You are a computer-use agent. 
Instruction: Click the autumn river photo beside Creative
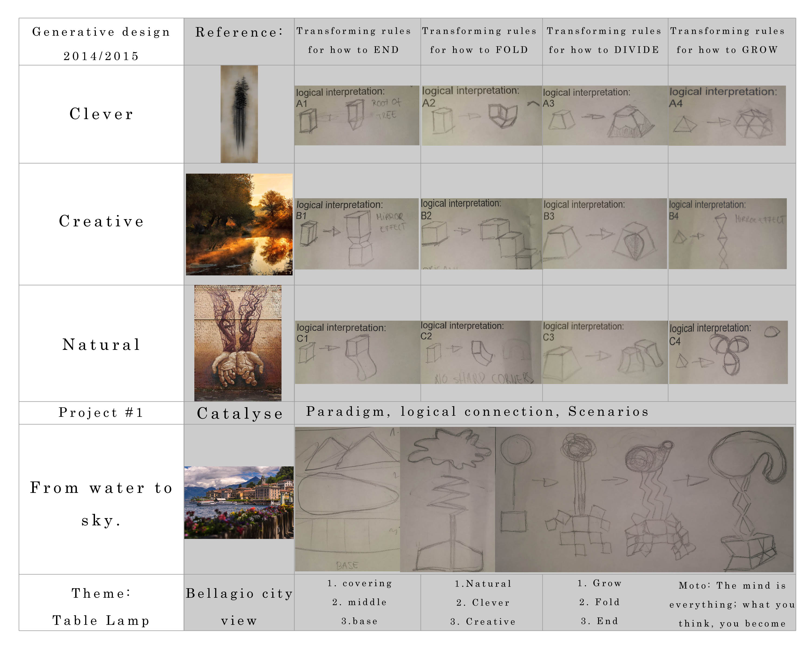(x=239, y=224)
